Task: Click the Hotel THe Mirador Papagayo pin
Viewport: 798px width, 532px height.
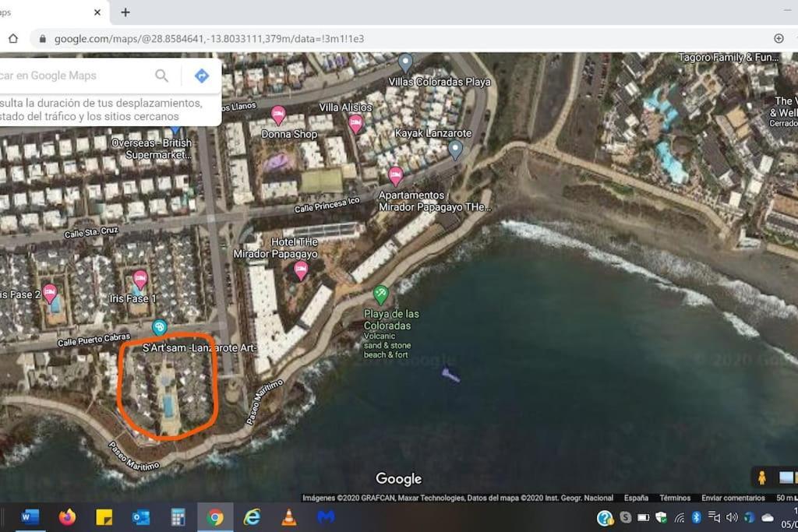Action: (301, 270)
